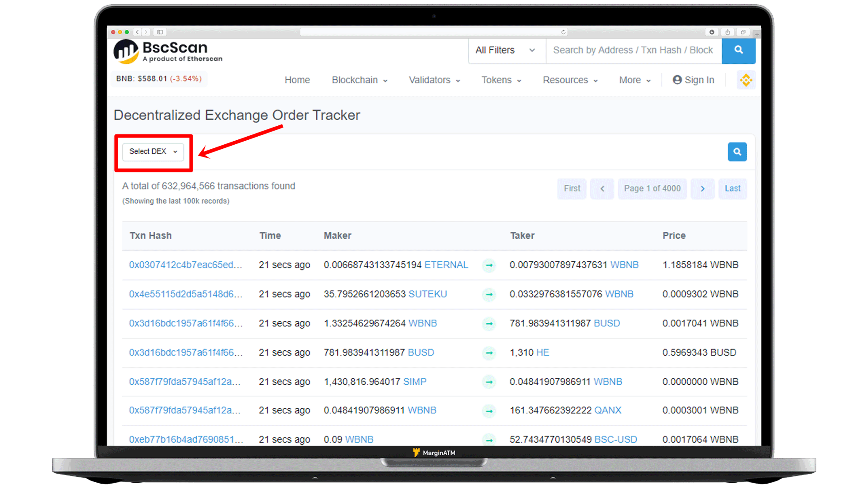868x488 pixels.
Task: Click the reload icon in address bar
Action: tap(563, 32)
